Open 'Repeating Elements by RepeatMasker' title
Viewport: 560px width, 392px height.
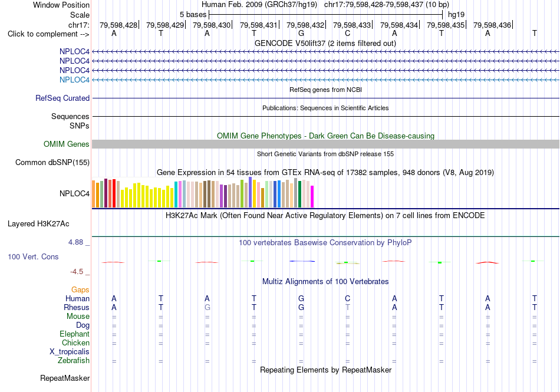click(x=325, y=370)
